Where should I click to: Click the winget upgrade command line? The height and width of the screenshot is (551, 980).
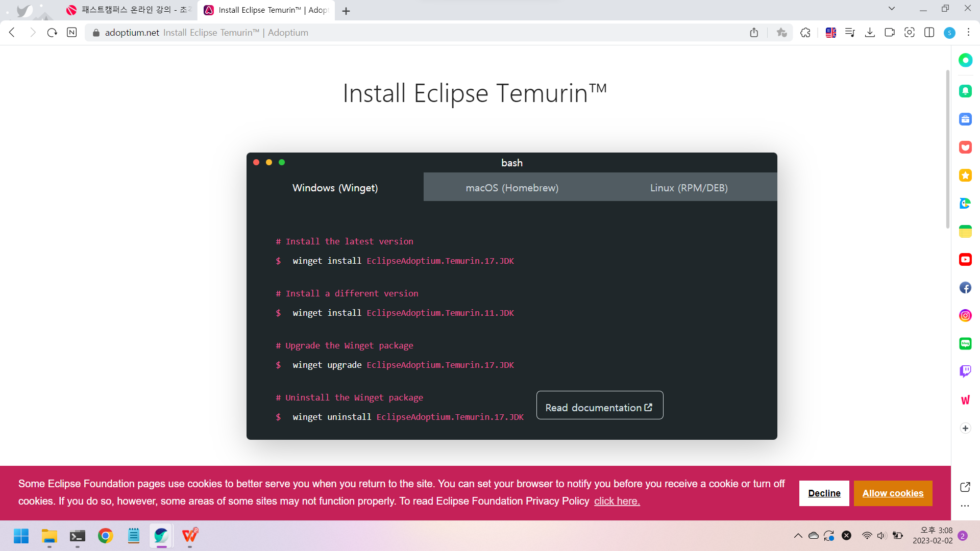coord(403,365)
